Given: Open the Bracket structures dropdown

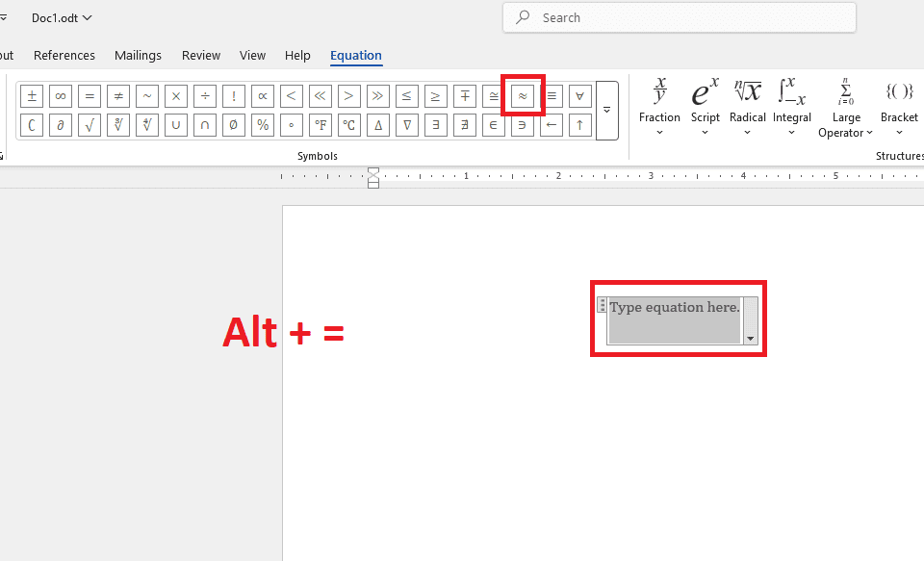Looking at the screenshot, I should click(899, 107).
